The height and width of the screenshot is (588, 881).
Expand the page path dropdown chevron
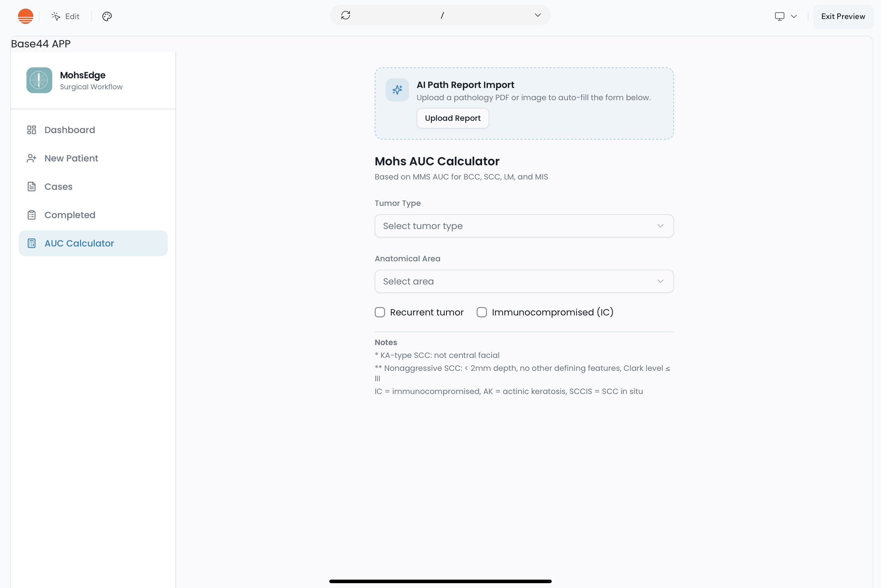tap(537, 15)
